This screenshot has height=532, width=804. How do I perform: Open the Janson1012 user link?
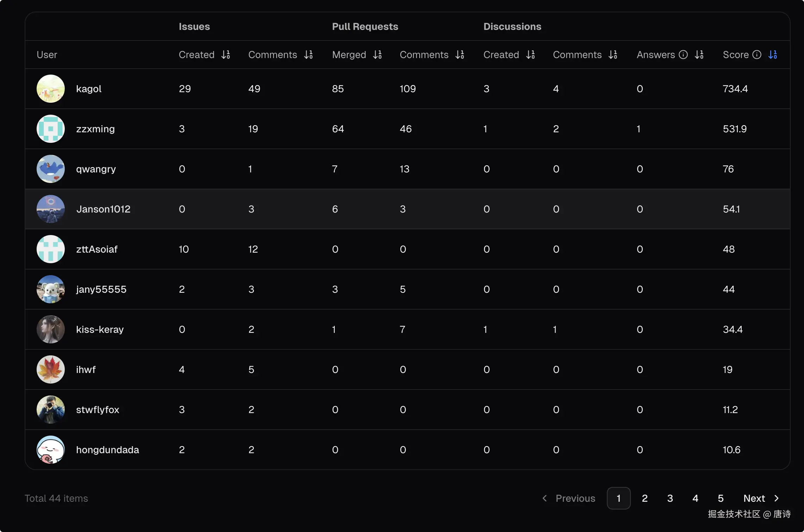coord(103,209)
